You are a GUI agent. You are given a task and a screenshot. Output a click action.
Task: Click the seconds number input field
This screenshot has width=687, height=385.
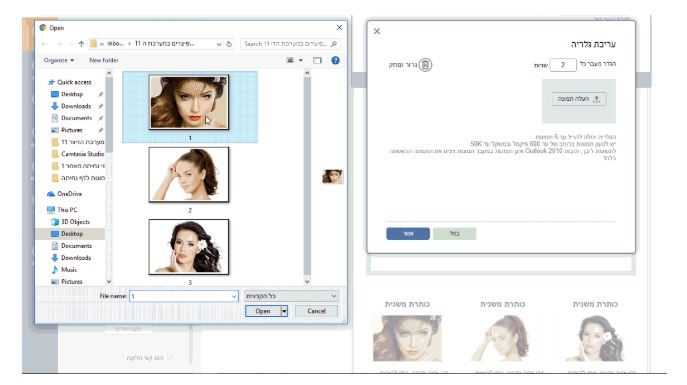563,65
